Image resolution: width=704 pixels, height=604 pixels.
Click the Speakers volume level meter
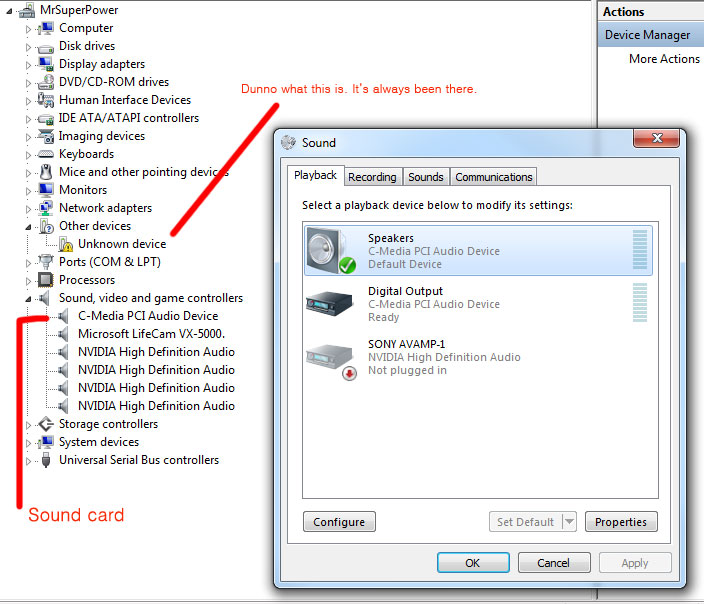pyautogui.click(x=640, y=250)
